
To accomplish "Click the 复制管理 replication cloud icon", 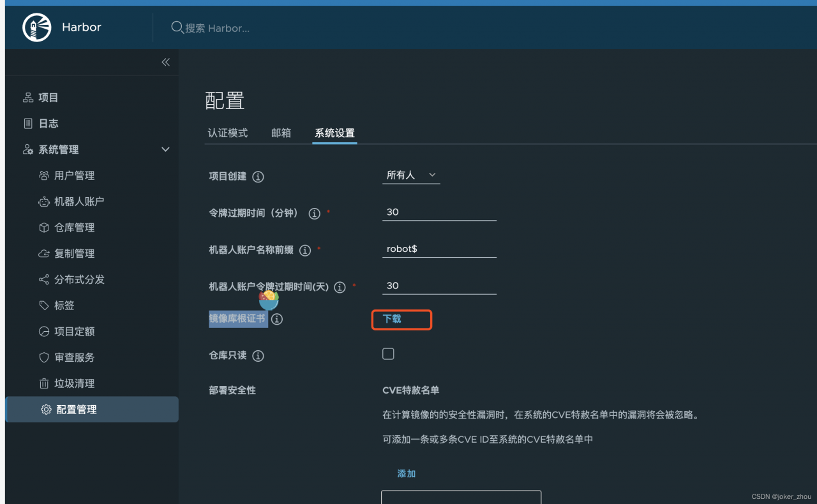I will pos(45,253).
